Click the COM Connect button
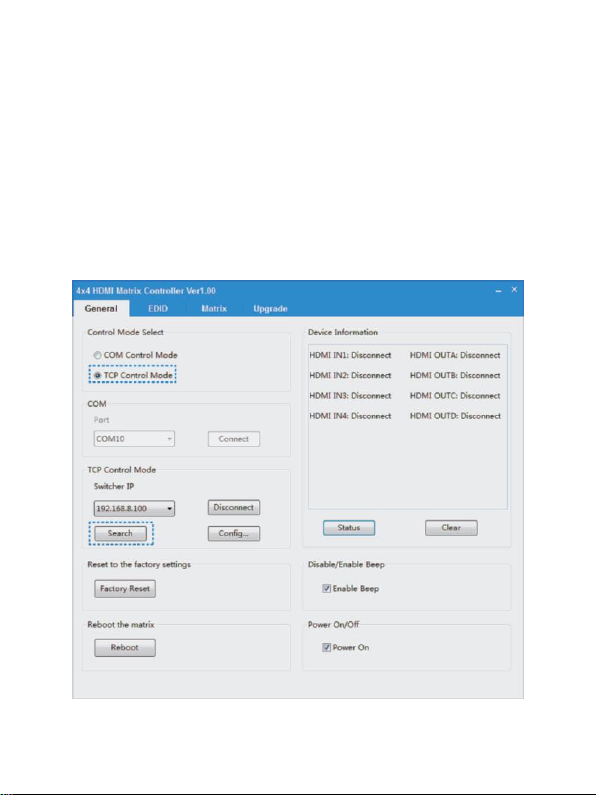 pyautogui.click(x=234, y=439)
